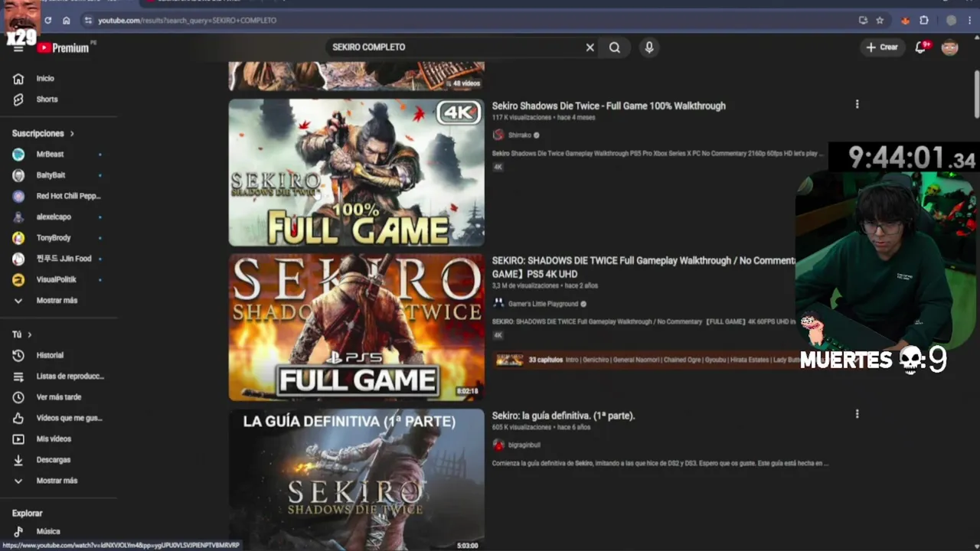Play the PS5 Full Game thumbnail
The image size is (980, 551).
click(x=356, y=328)
